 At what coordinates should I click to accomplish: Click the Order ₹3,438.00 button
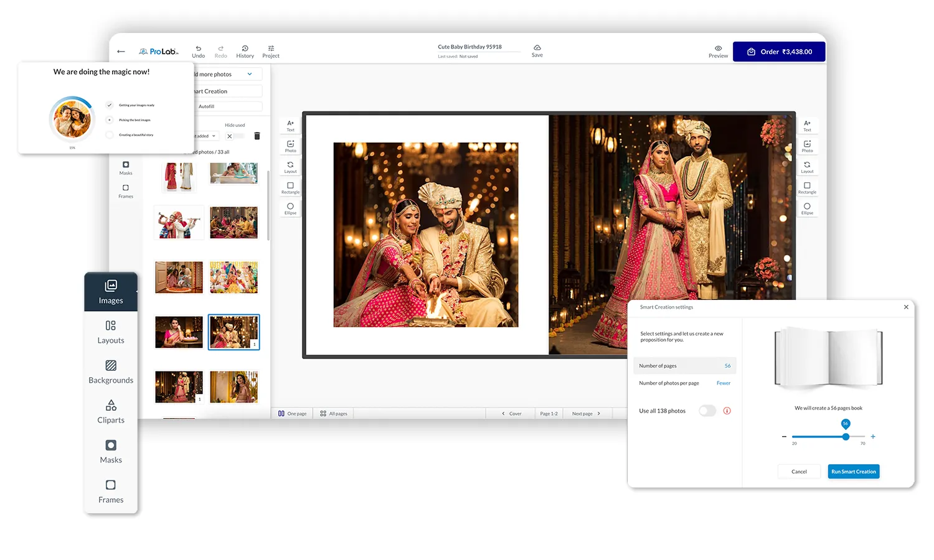click(x=779, y=52)
